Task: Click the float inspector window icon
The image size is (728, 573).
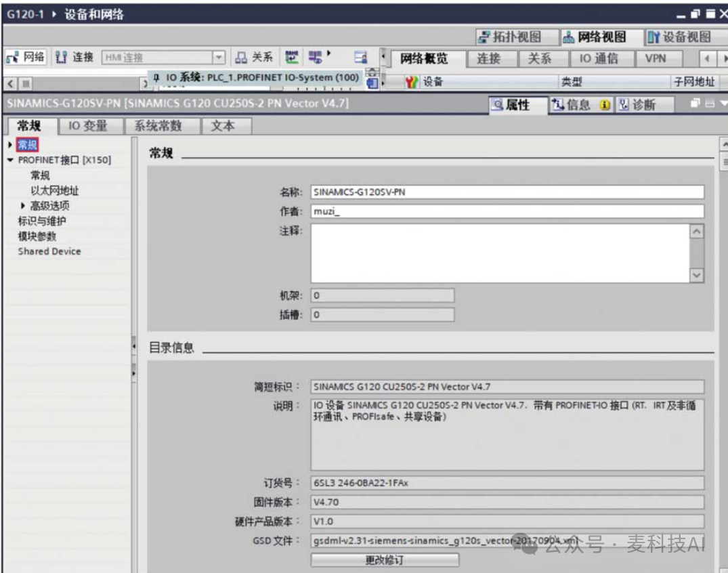Action: tap(695, 103)
